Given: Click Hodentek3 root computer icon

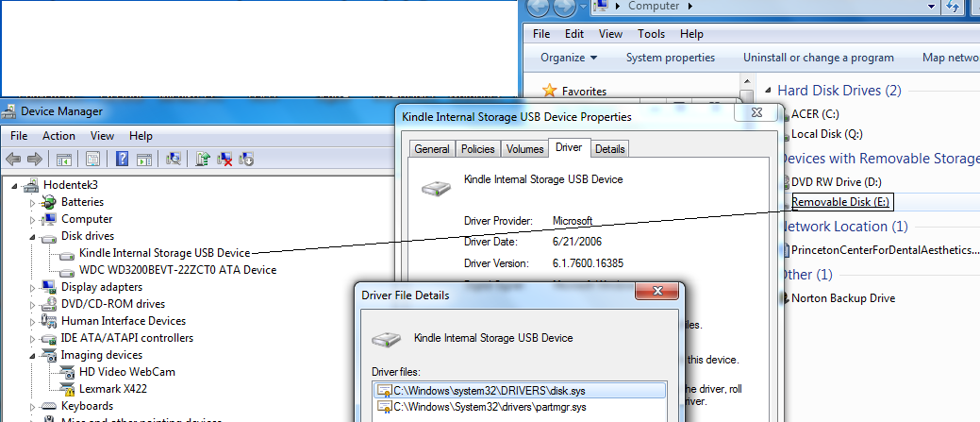Looking at the screenshot, I should coord(31,185).
